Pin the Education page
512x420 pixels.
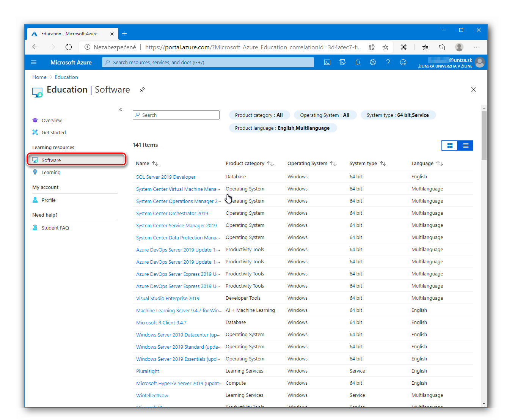point(142,90)
